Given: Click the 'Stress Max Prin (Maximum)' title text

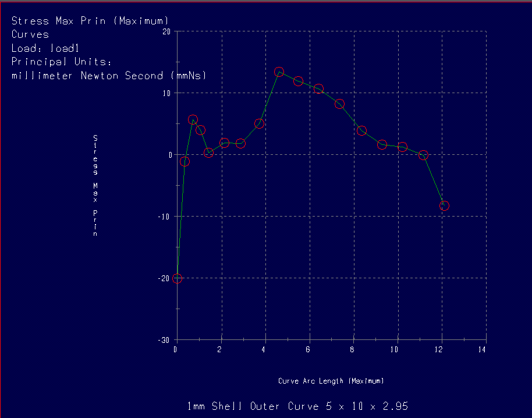Looking at the screenshot, I should pyautogui.click(x=90, y=21).
